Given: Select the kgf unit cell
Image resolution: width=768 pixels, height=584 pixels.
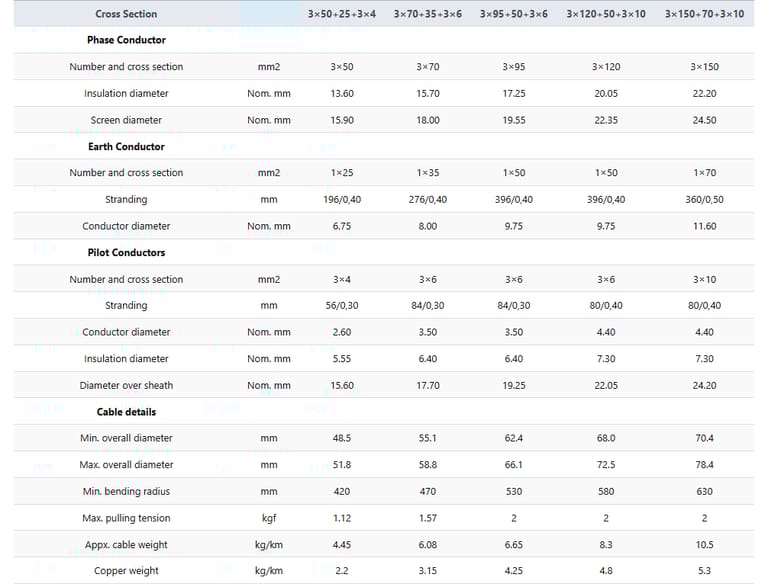Looking at the screenshot, I should point(269,518).
